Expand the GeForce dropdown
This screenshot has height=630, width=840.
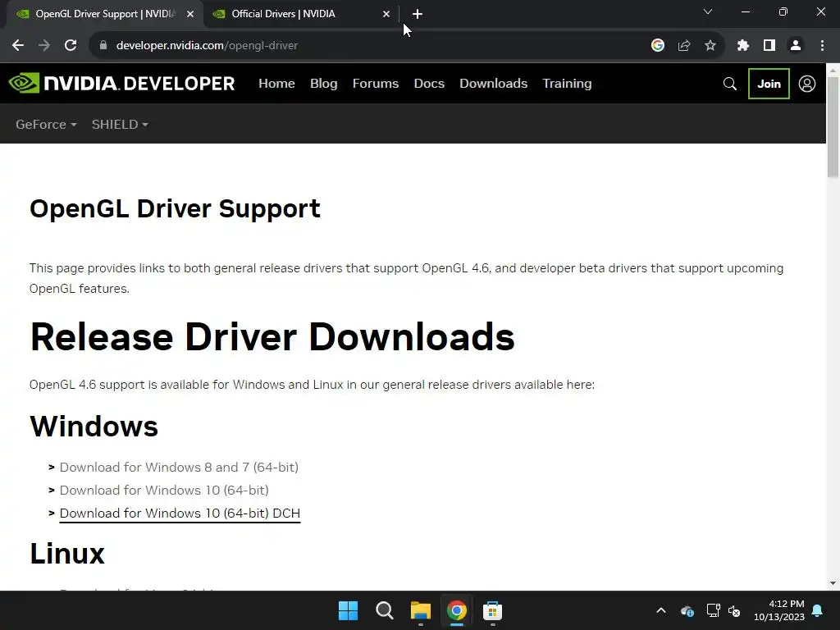point(46,125)
